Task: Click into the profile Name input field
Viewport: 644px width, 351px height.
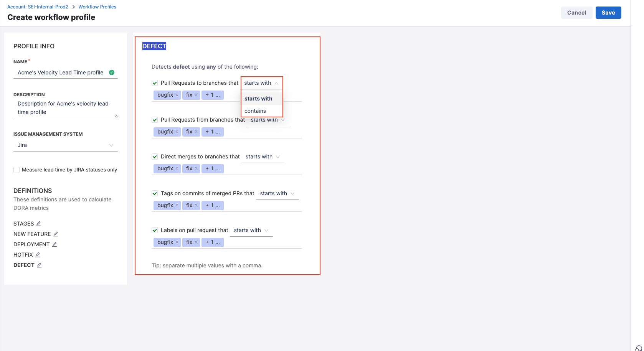Action: pos(61,73)
